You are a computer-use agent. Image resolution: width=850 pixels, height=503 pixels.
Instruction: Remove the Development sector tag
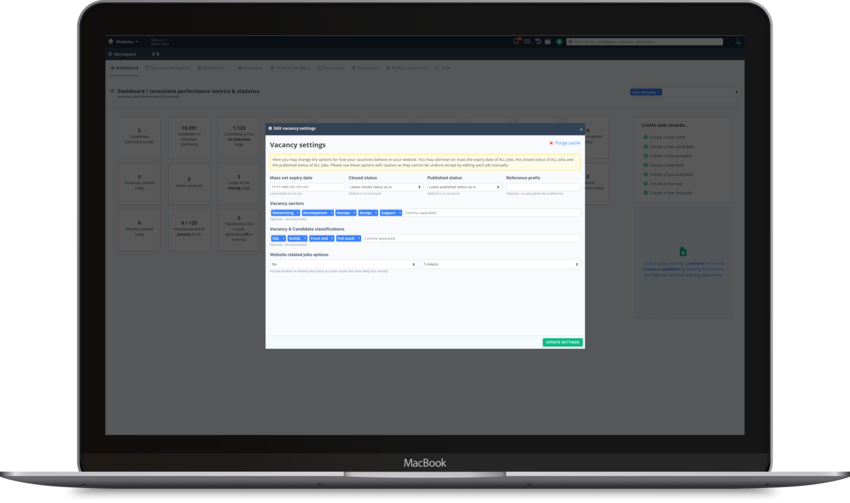[331, 213]
